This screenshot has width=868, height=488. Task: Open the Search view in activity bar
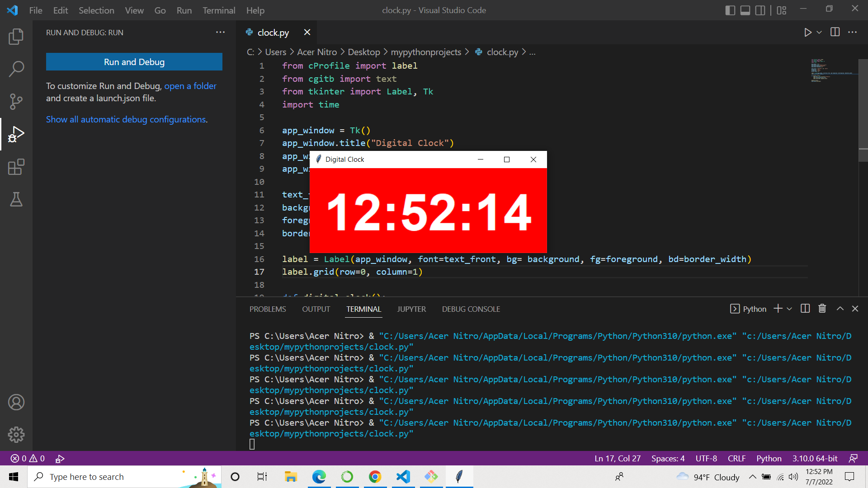[x=16, y=69]
